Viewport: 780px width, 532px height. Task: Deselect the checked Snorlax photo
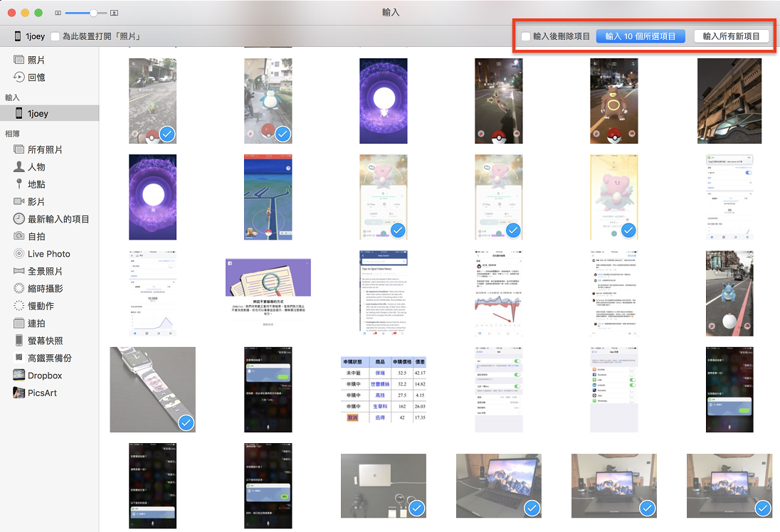283,134
